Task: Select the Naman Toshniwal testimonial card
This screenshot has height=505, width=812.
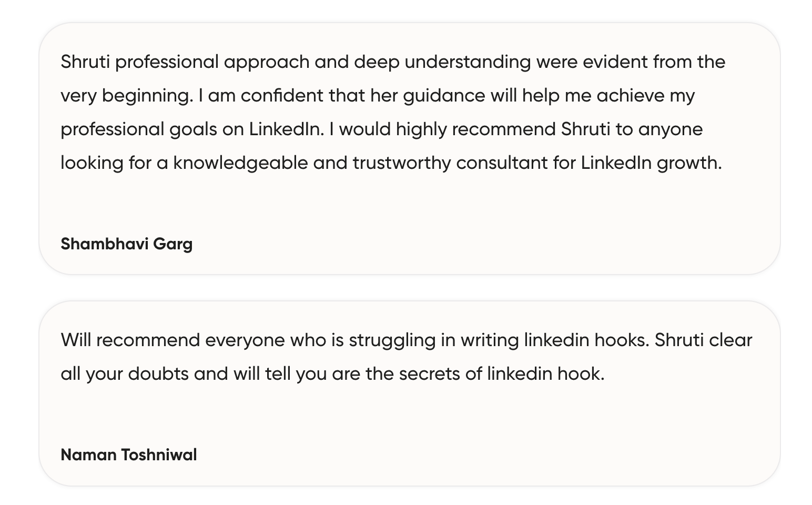Action: (410, 393)
